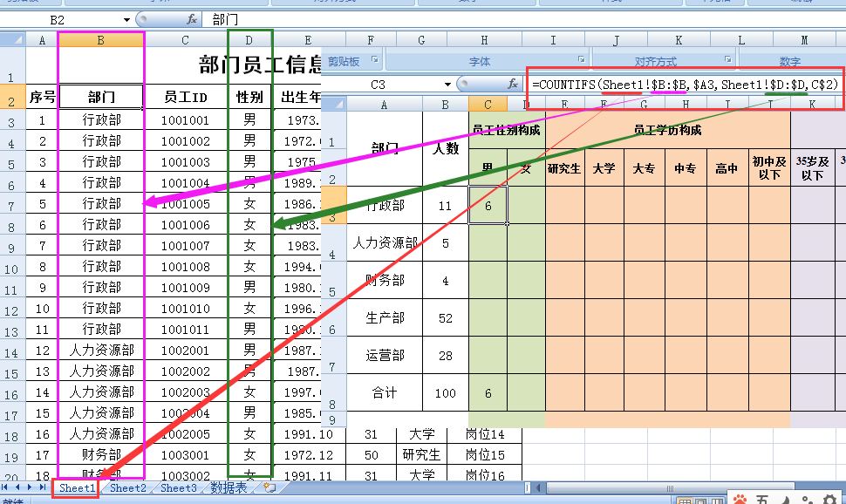Select column H header in main sheet

[x=484, y=39]
